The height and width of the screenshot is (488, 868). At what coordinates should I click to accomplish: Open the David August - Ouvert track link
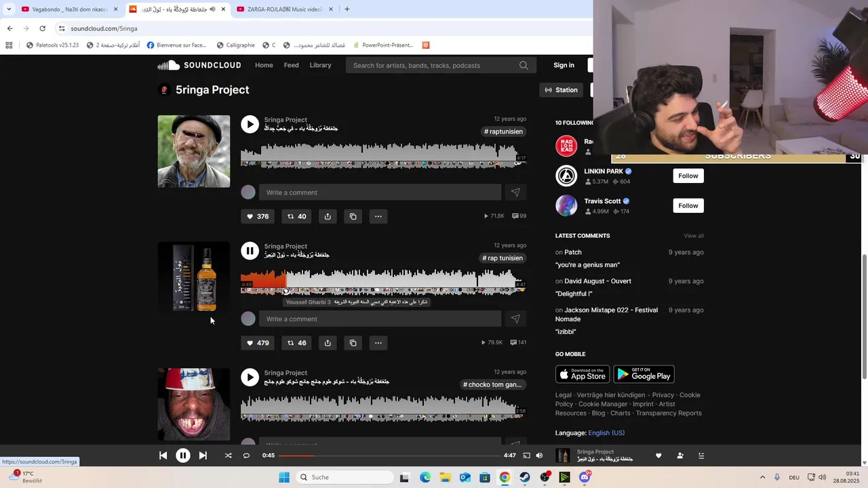pos(598,281)
